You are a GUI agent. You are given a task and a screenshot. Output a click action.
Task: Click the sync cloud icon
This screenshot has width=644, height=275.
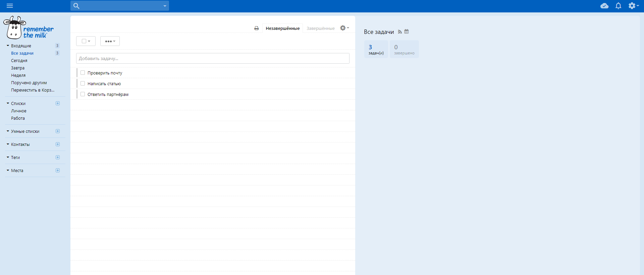coord(604,6)
